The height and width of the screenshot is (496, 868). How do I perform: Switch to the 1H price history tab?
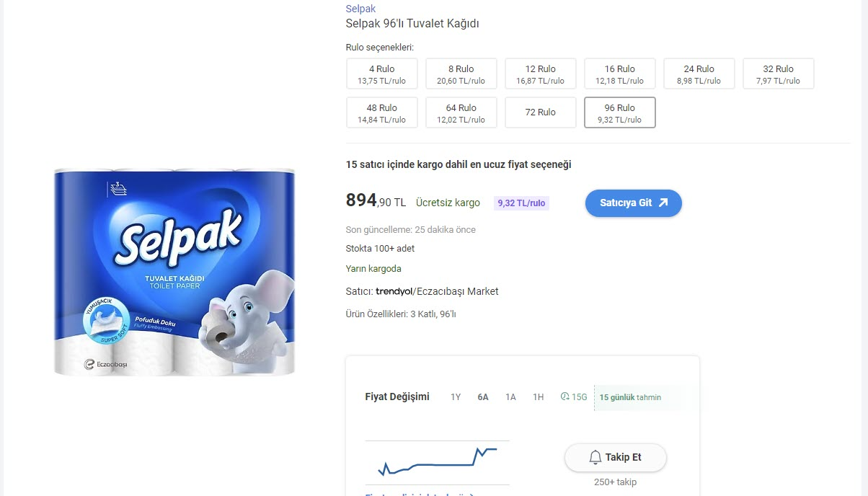tap(538, 397)
